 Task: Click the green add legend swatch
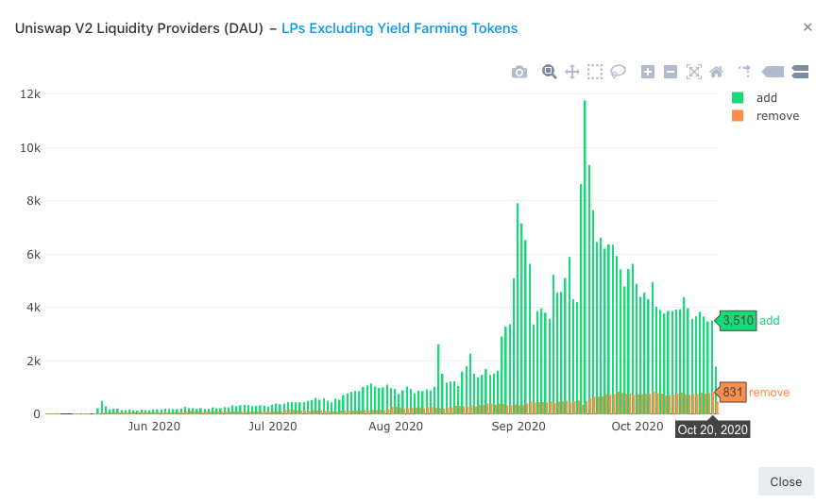738,98
